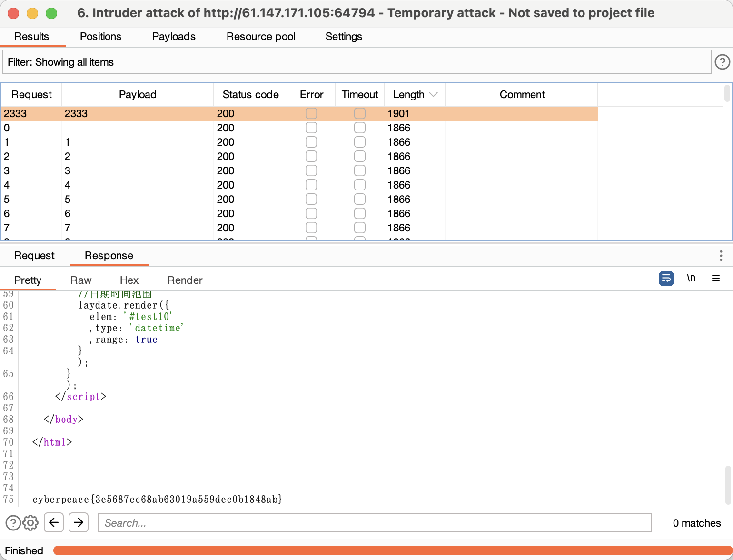Switch to Raw view tab
The image size is (733, 560).
[x=81, y=280]
